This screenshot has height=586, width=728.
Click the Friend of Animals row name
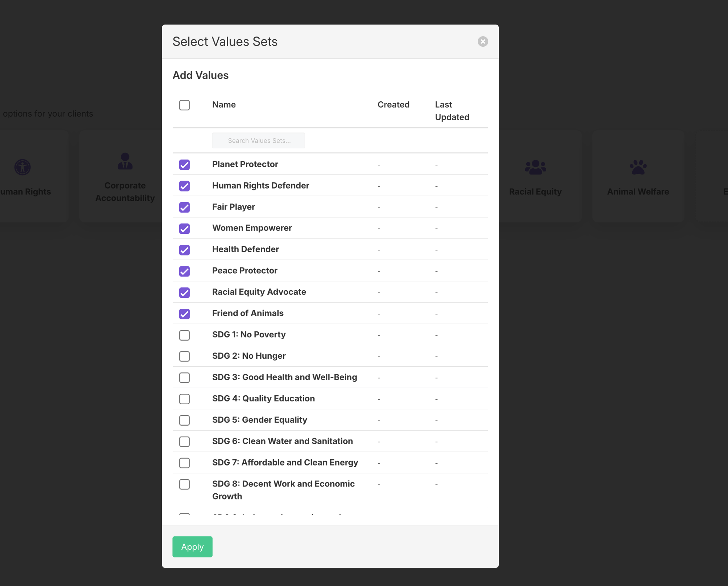pos(248,313)
